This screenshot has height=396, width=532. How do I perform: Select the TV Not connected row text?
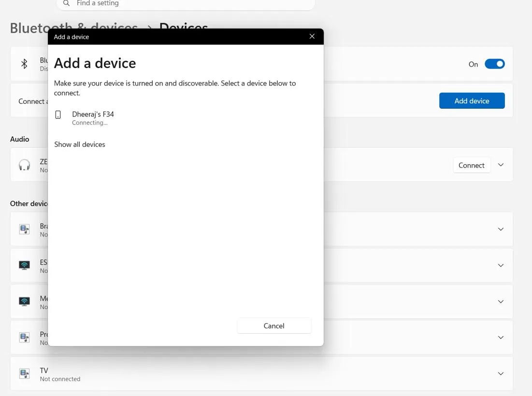(x=60, y=375)
